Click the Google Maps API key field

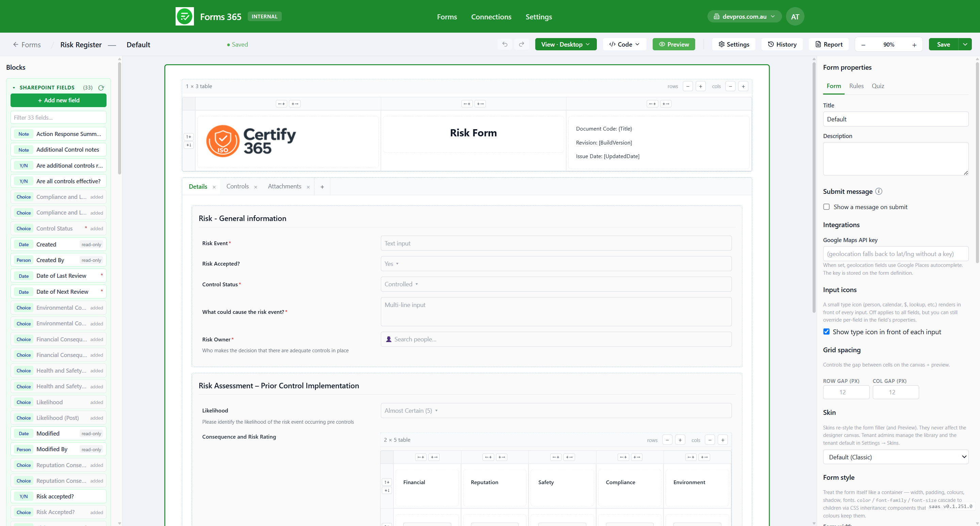tap(896, 254)
